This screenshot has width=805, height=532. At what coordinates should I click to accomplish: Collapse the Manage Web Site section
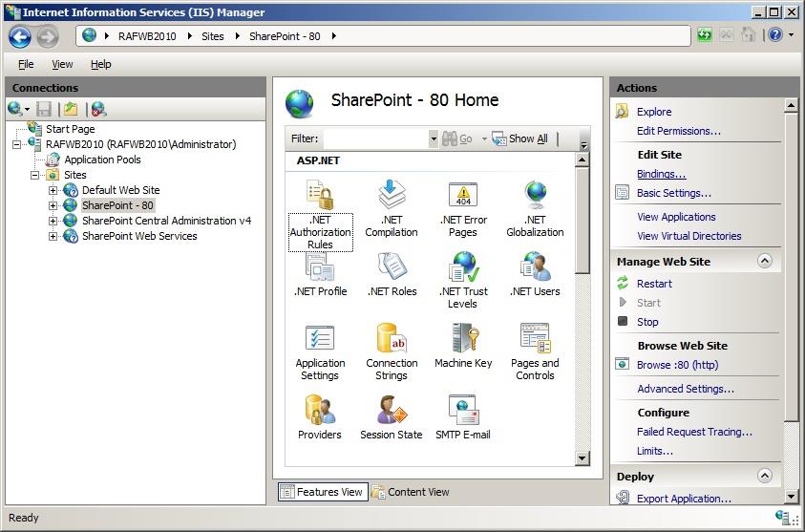[x=765, y=261]
